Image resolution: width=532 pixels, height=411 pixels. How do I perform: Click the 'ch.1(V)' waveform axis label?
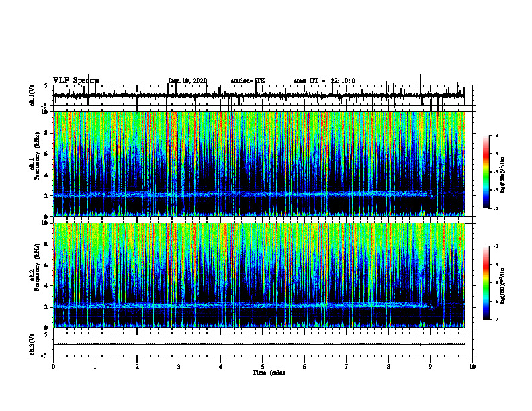click(x=32, y=95)
